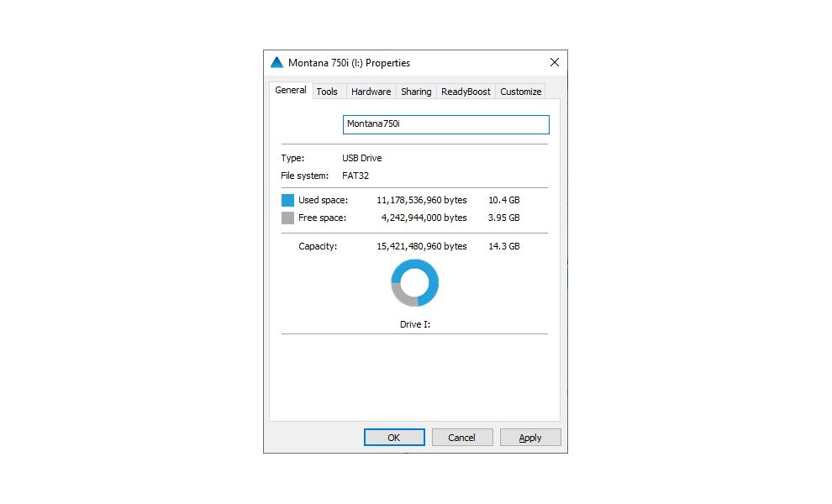Click the blue triangle icon in title bar

click(x=276, y=63)
